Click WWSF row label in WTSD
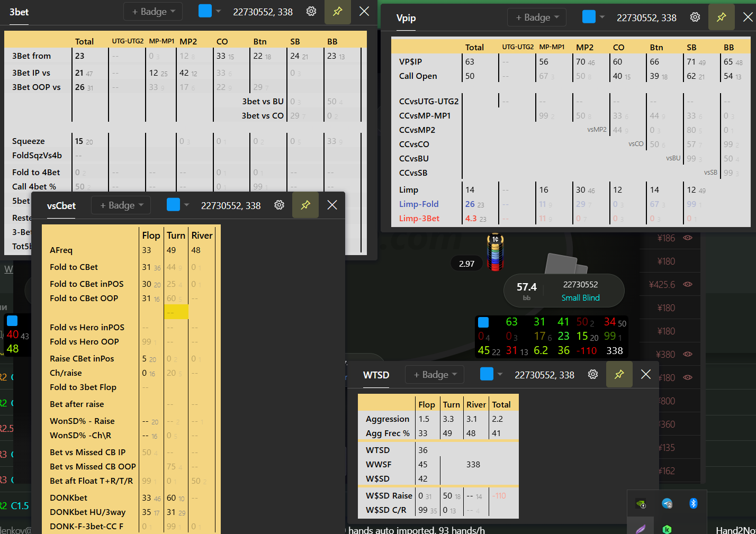This screenshot has width=756, height=534. [x=379, y=464]
